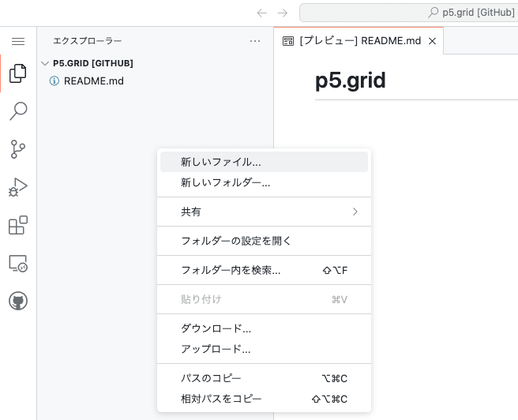Close the README.md preview tab

point(432,41)
